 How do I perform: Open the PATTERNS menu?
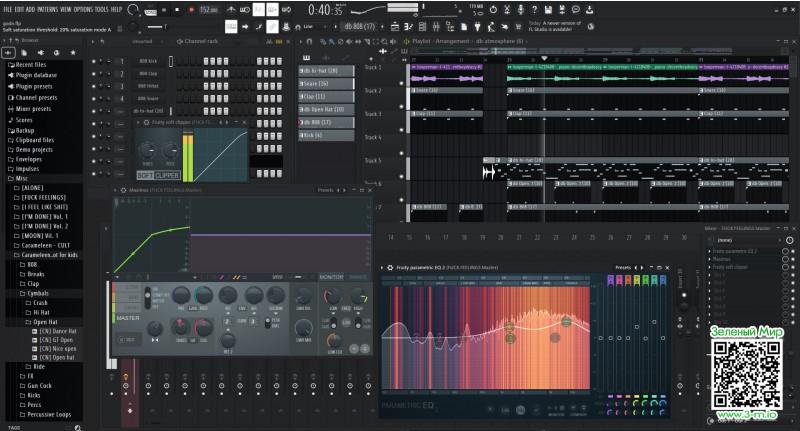[x=47, y=8]
